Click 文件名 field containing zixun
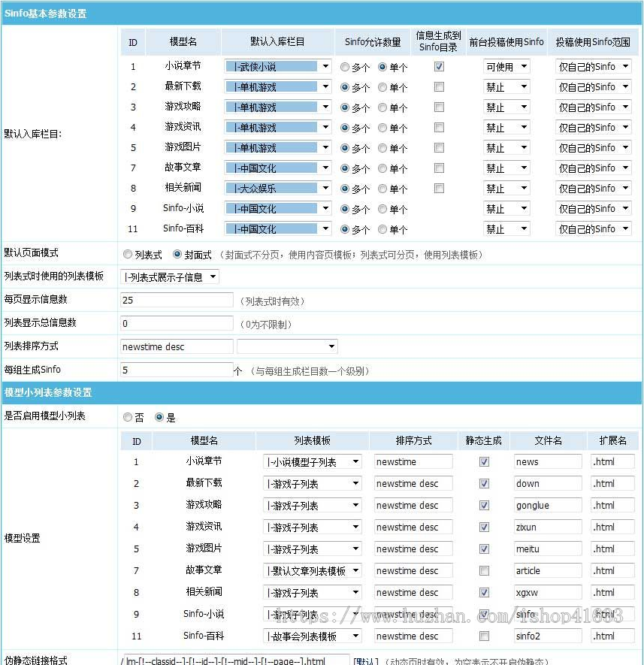Image resolution: width=644 pixels, height=665 pixels. 548,527
